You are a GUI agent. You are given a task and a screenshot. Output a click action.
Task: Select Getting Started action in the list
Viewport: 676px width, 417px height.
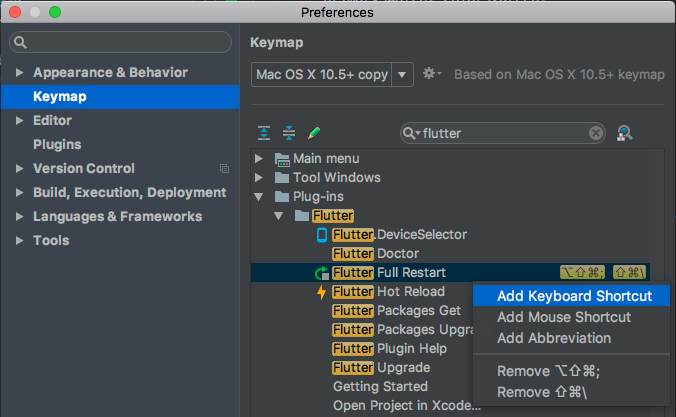380,386
